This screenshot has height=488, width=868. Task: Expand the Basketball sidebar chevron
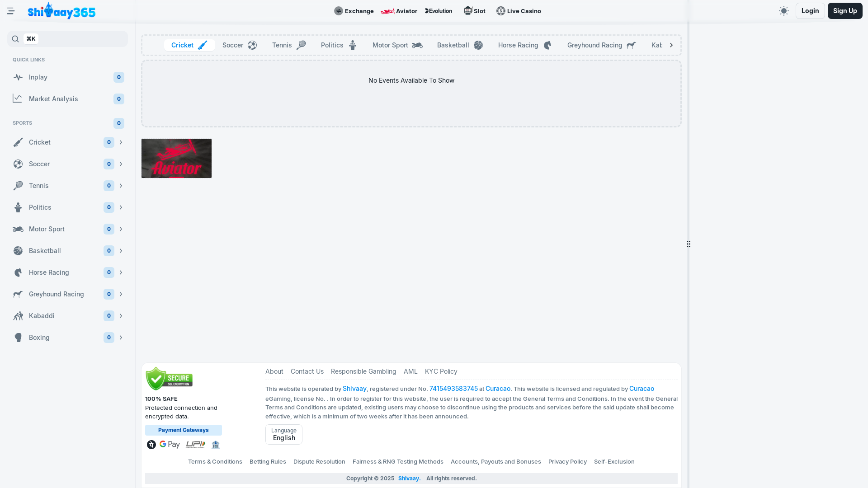[x=121, y=251]
